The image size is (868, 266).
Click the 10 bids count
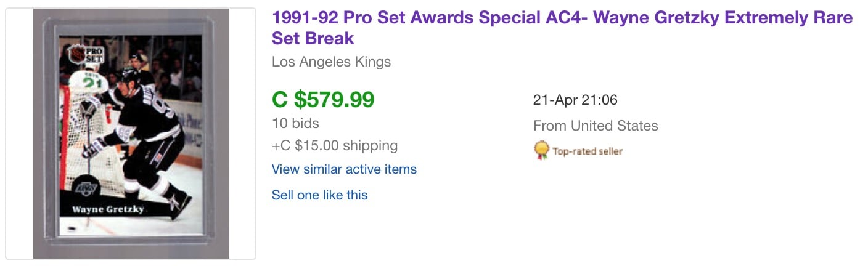295,123
